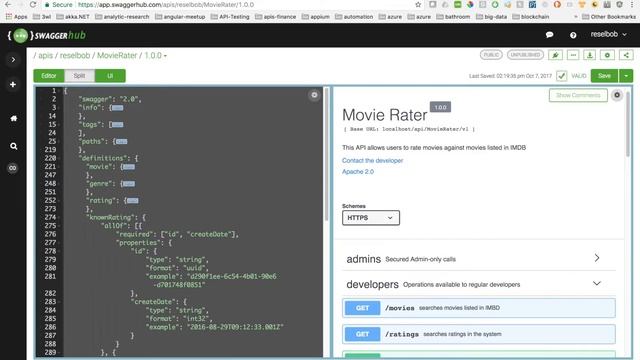The image size is (640, 360).
Task: Open the HTTPS schemes dropdown
Action: 371,218
